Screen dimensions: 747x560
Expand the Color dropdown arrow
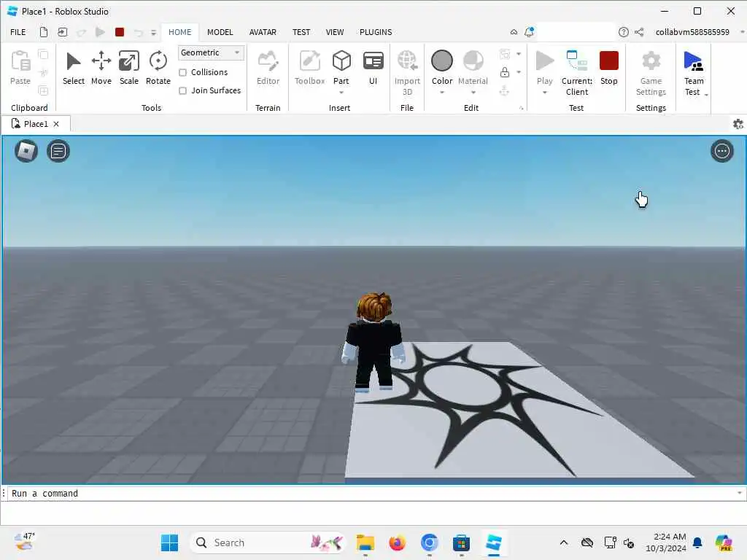(441, 93)
